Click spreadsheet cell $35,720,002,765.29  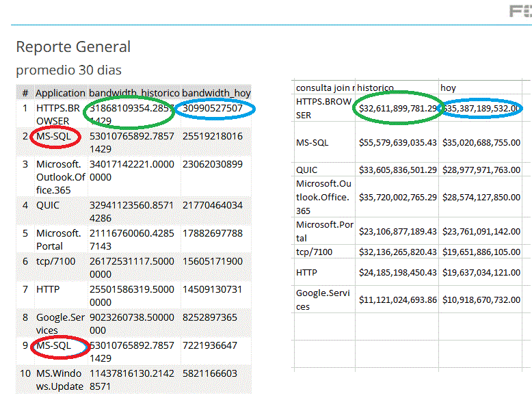coord(398,198)
